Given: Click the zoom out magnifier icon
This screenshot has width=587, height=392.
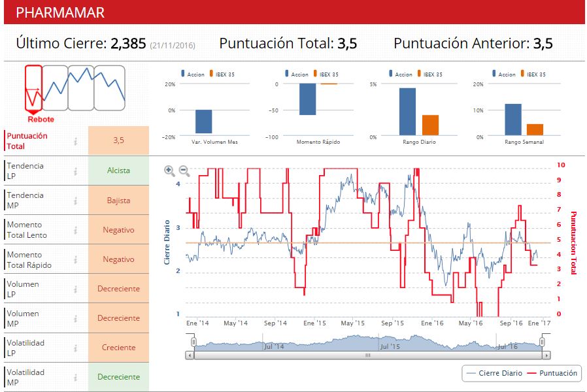Looking at the screenshot, I should point(184,171).
